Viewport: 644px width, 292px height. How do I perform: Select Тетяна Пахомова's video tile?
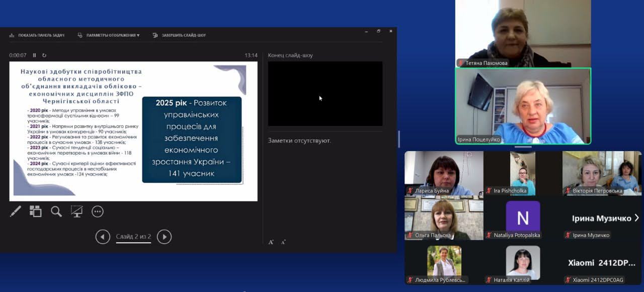(x=523, y=33)
